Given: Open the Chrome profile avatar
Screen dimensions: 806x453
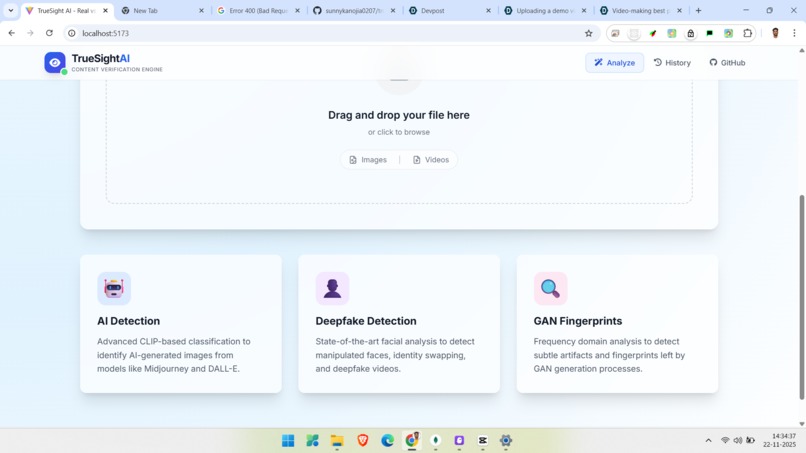Looking at the screenshot, I should click(775, 33).
